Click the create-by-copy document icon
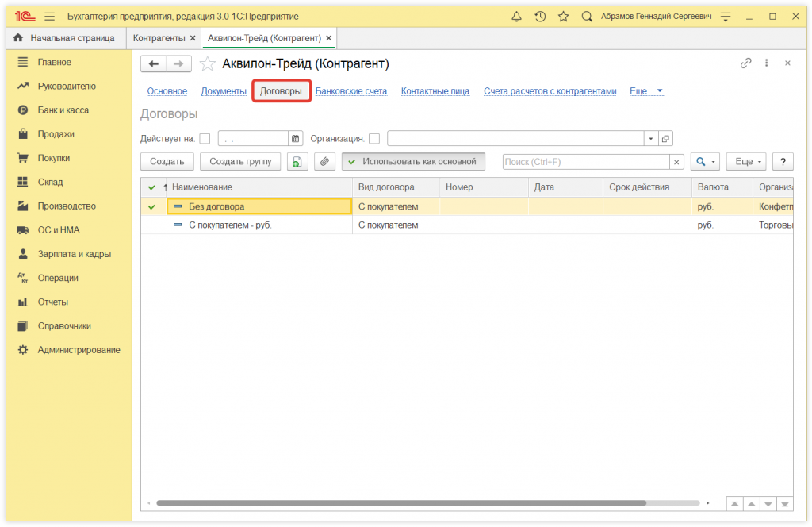The height and width of the screenshot is (527, 812). [297, 162]
